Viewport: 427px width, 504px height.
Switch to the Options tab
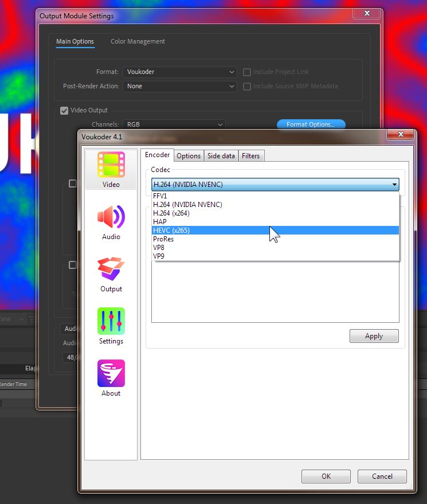[x=189, y=156]
